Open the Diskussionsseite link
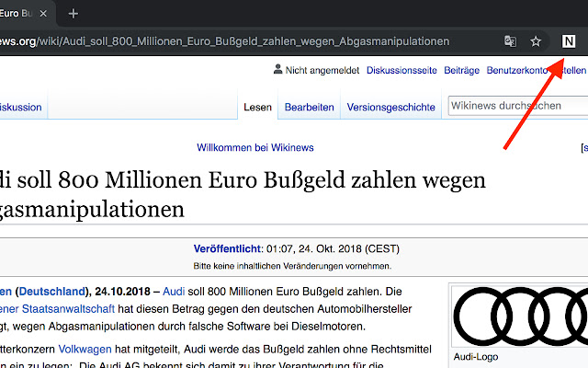 pyautogui.click(x=401, y=70)
